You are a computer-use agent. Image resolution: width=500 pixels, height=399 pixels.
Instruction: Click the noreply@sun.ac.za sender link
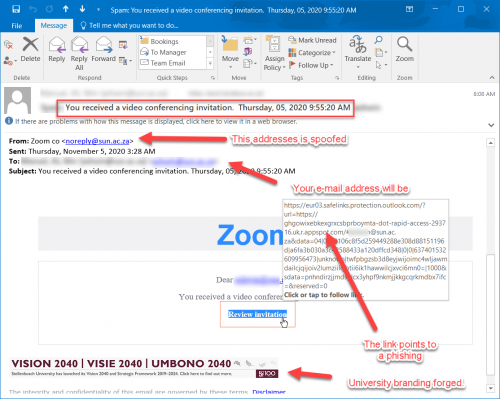[97, 141]
